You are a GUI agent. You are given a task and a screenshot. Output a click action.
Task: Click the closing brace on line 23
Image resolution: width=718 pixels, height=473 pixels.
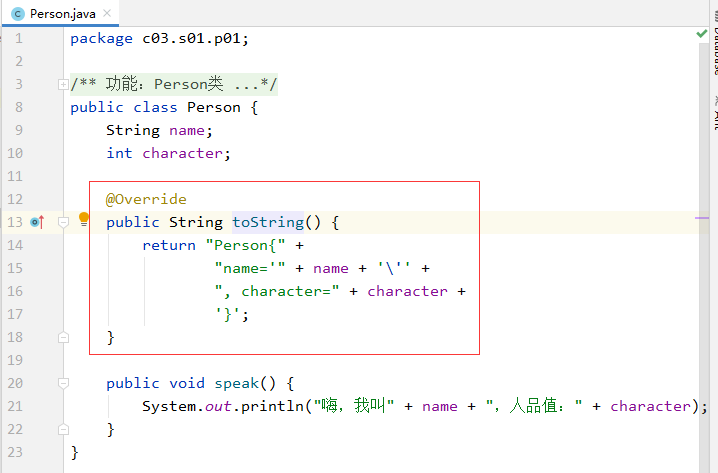coord(75,452)
